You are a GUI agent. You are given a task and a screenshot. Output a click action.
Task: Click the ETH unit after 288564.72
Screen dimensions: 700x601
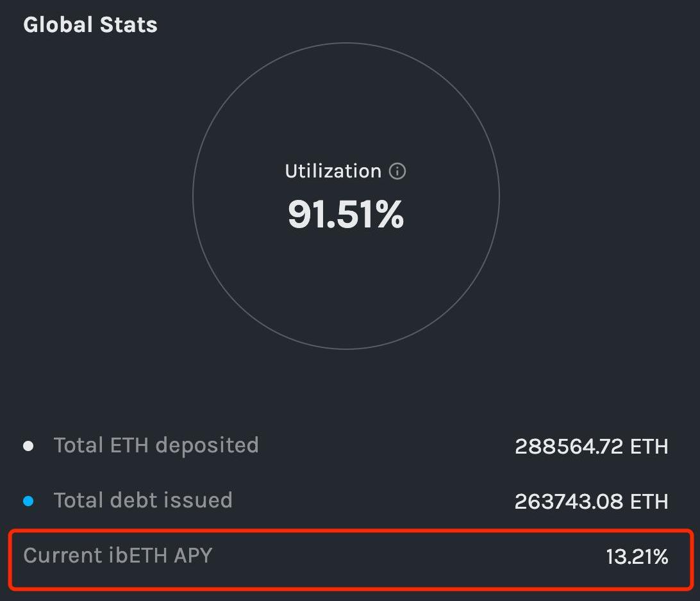(649, 446)
